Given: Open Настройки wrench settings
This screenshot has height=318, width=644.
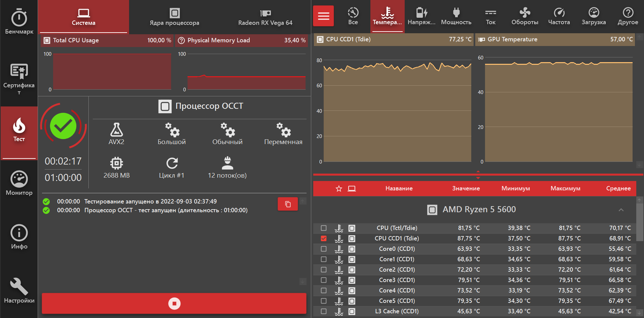Looking at the screenshot, I should [19, 291].
